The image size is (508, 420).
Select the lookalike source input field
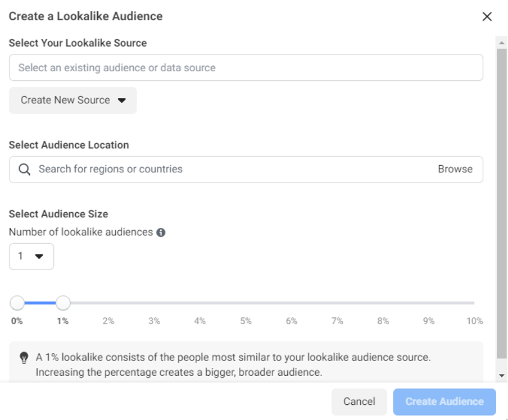(246, 67)
